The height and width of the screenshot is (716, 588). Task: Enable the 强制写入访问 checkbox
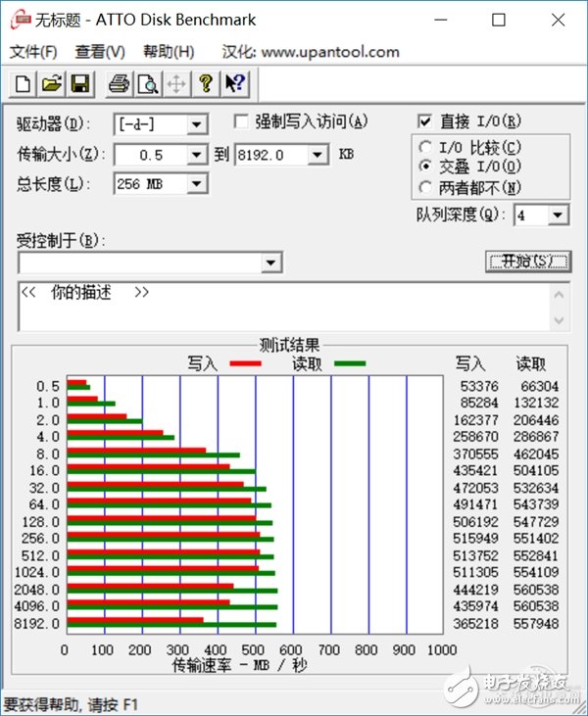point(241,121)
